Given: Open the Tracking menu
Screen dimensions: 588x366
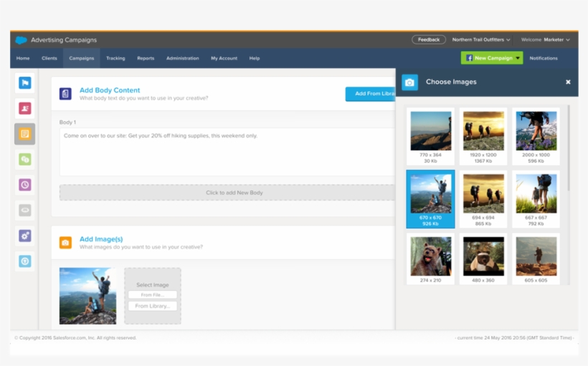Looking at the screenshot, I should pyautogui.click(x=115, y=58).
